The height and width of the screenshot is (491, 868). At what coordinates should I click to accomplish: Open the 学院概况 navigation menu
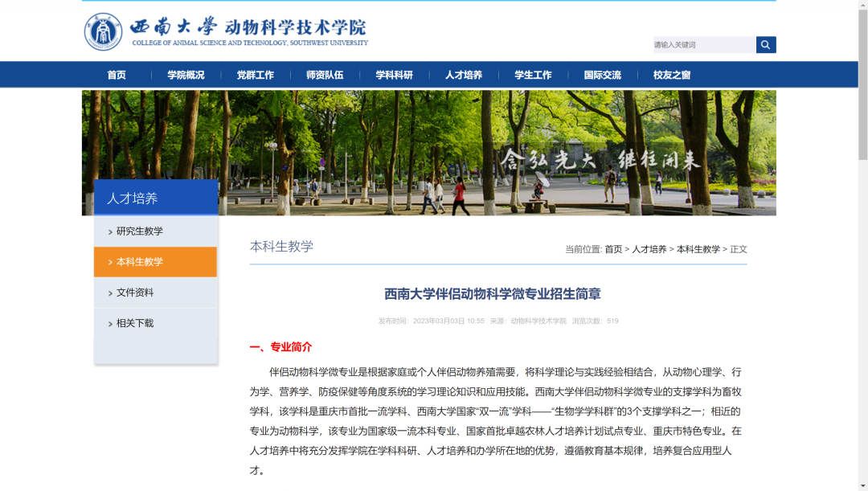pos(186,75)
